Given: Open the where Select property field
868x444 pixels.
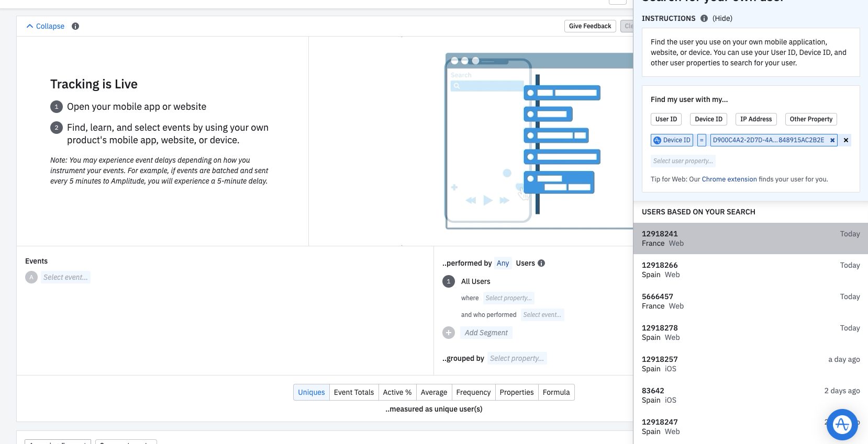Looking at the screenshot, I should (x=508, y=298).
